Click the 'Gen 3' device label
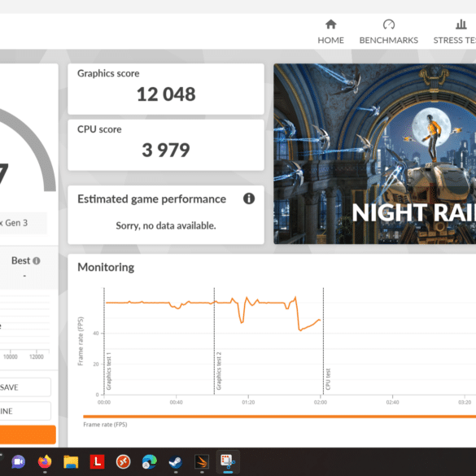This screenshot has height=476, width=476. click(16, 223)
